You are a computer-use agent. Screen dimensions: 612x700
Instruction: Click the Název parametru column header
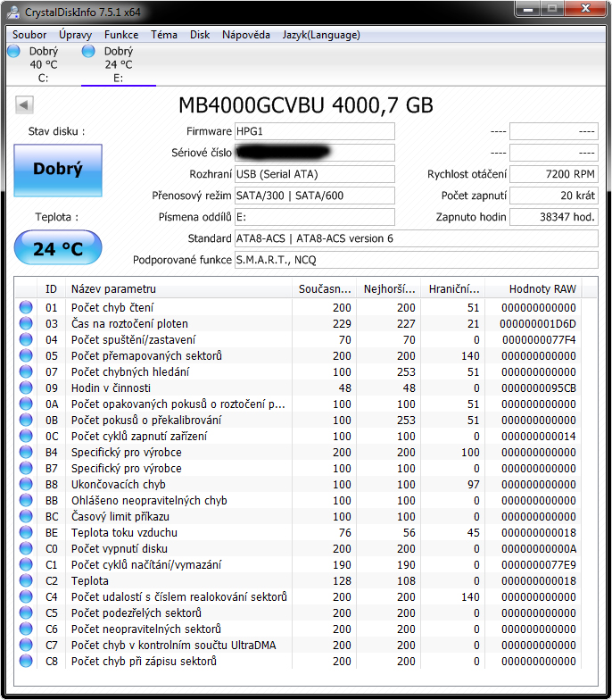point(178,289)
